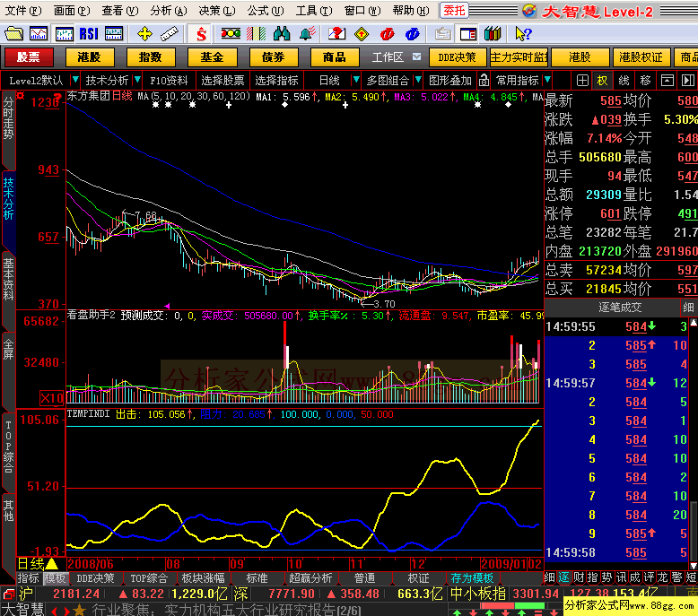This screenshot has width=698, height=616.
Task: Open the 公式 menu
Action: [266, 10]
